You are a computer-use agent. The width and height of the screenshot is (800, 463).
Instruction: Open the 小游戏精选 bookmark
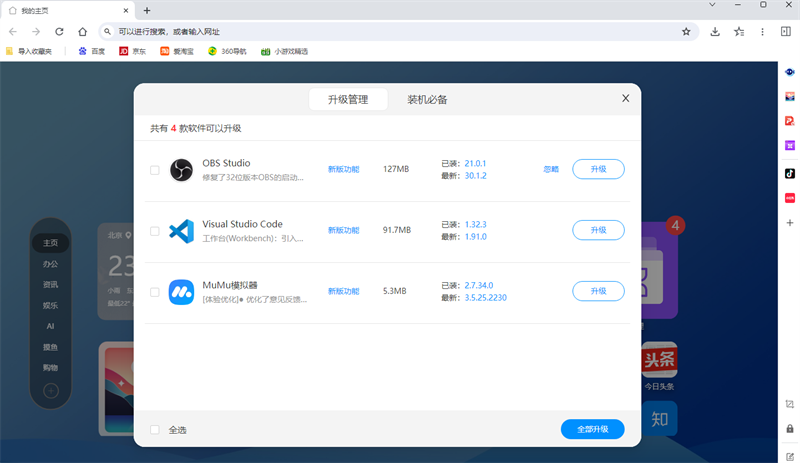point(284,51)
